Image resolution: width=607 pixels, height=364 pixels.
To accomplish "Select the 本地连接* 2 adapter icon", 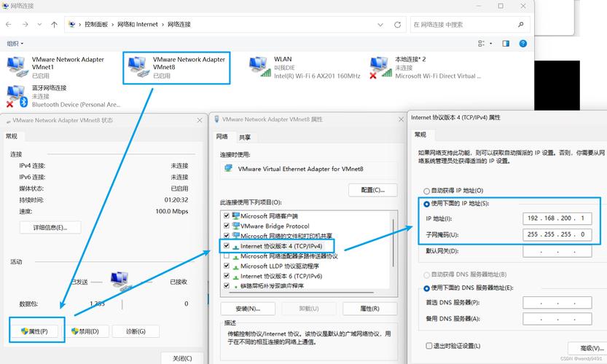I will click(379, 67).
